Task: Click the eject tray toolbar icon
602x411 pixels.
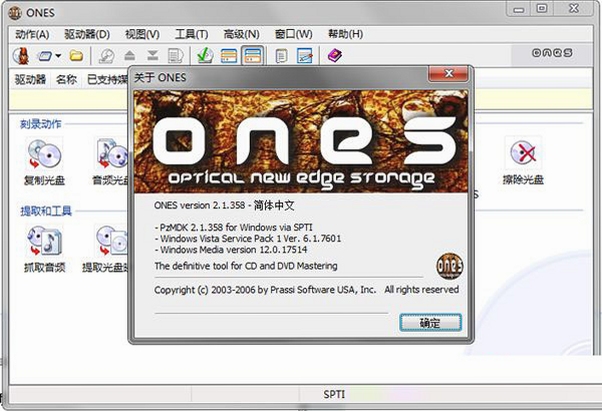Action: point(129,56)
